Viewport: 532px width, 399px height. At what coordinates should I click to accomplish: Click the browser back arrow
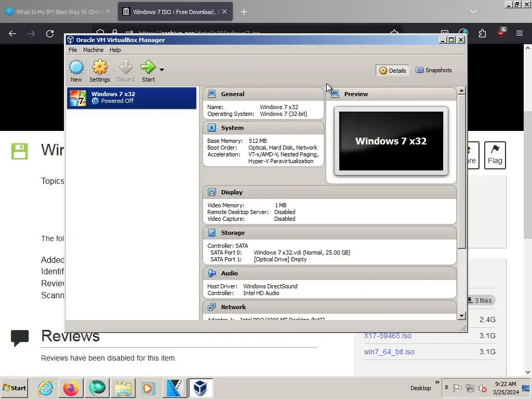pyautogui.click(x=12, y=34)
